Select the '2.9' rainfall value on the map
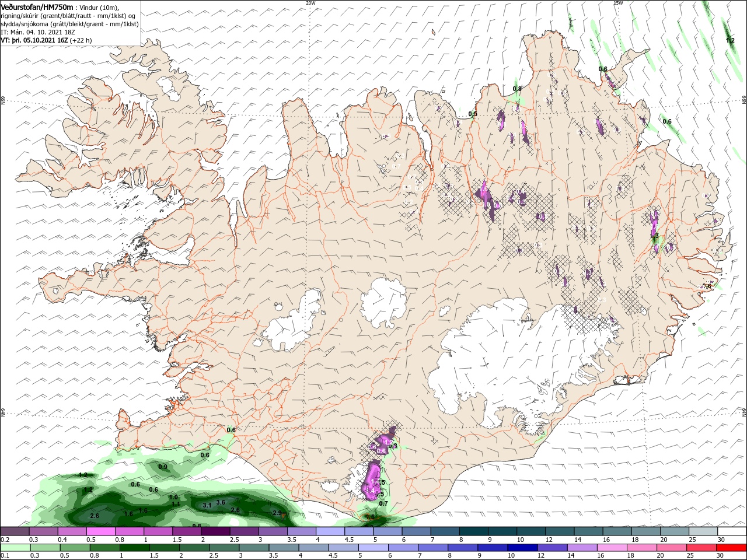747x560 pixels. pyautogui.click(x=277, y=513)
